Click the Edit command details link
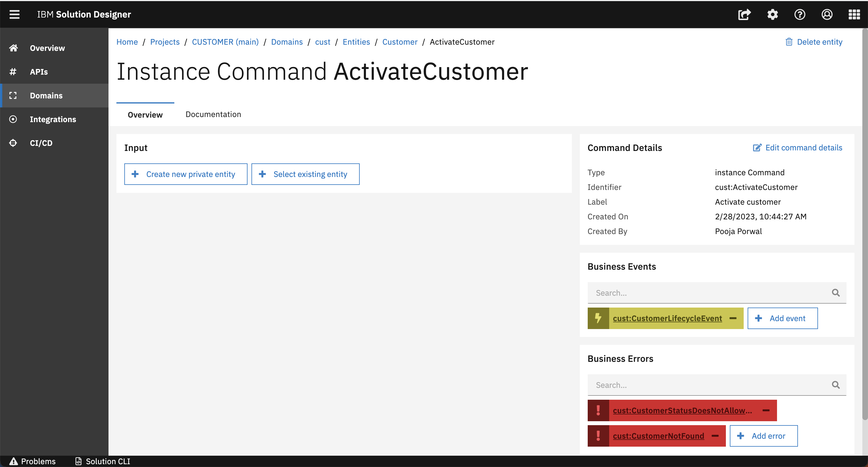The width and height of the screenshot is (868, 467). [798, 148]
